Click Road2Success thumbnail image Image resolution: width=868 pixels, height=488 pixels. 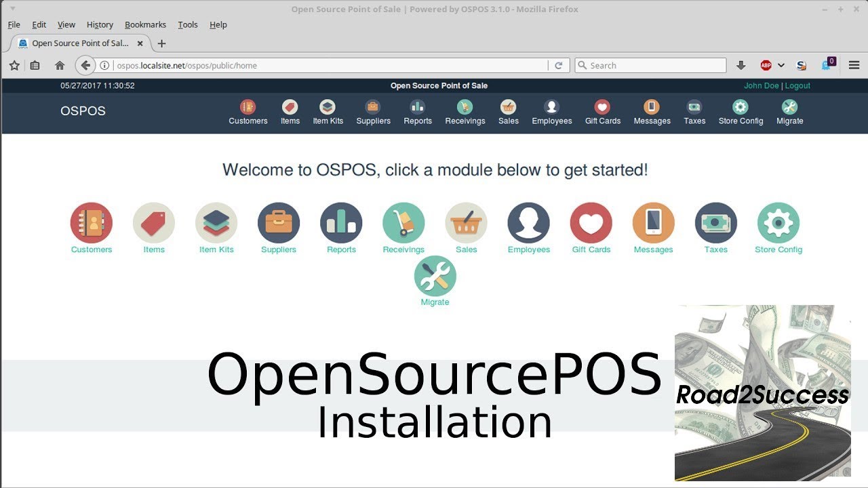pyautogui.click(x=763, y=392)
